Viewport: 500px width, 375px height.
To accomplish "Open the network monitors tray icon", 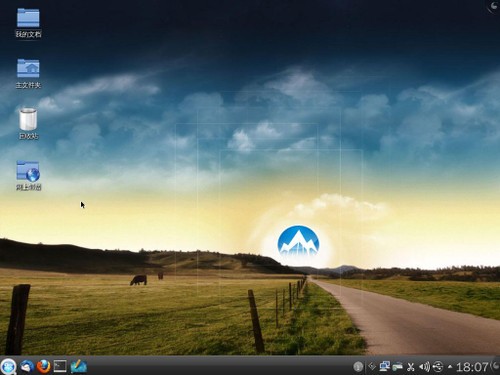I will click(x=385, y=367).
